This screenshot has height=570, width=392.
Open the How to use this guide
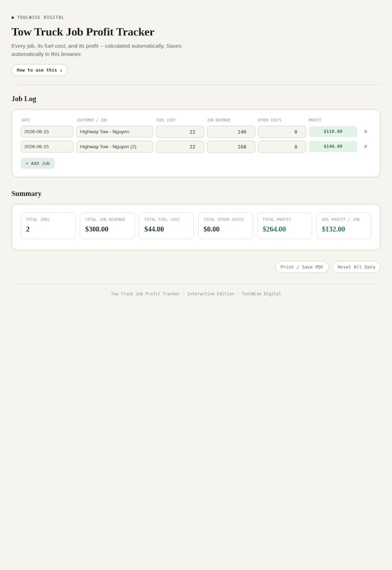coord(39,70)
